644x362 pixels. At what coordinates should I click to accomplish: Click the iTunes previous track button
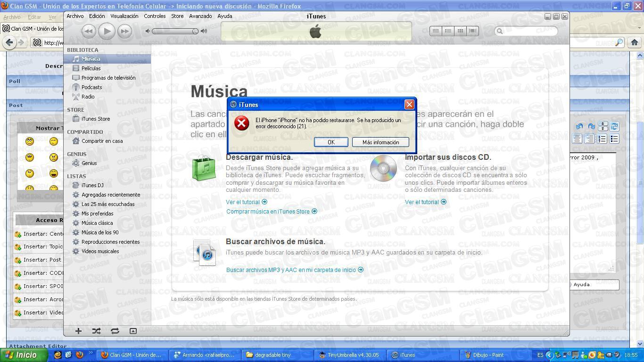click(x=89, y=31)
